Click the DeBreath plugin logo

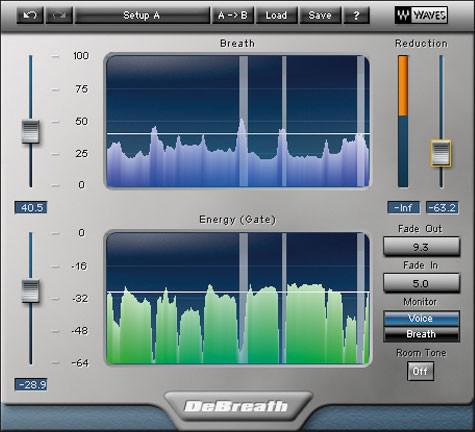(236, 406)
